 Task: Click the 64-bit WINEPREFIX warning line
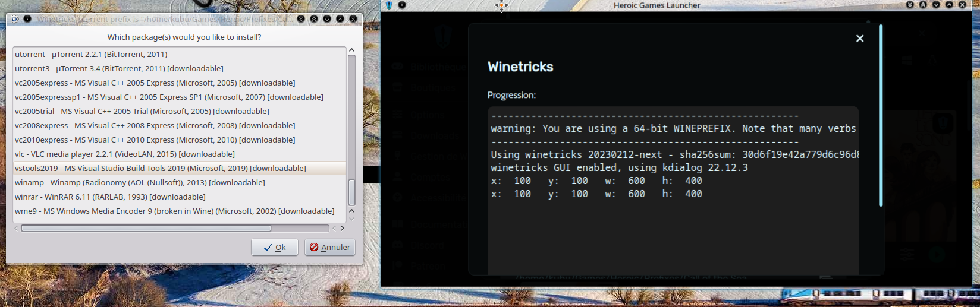[x=673, y=129]
